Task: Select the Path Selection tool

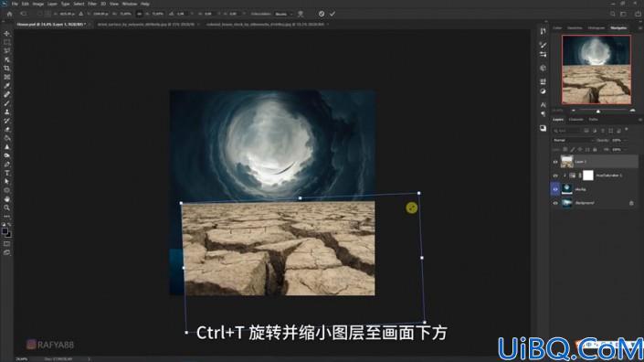Action: 6,181
